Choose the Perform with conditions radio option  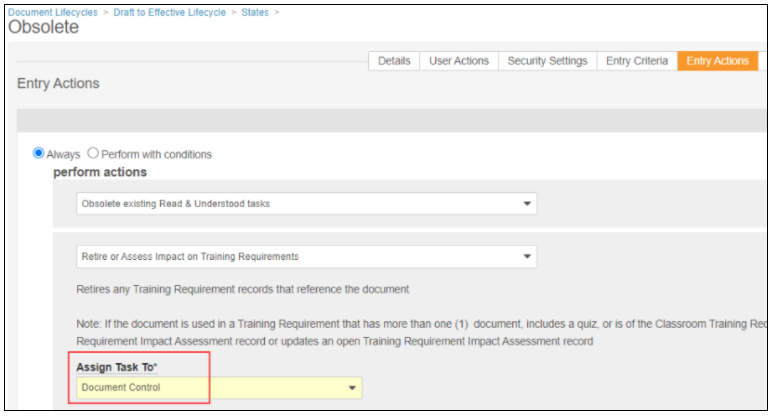pyautogui.click(x=93, y=154)
